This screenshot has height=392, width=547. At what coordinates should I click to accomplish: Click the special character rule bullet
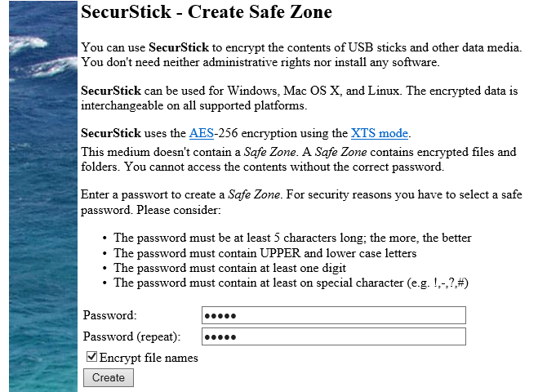pyautogui.click(x=290, y=283)
